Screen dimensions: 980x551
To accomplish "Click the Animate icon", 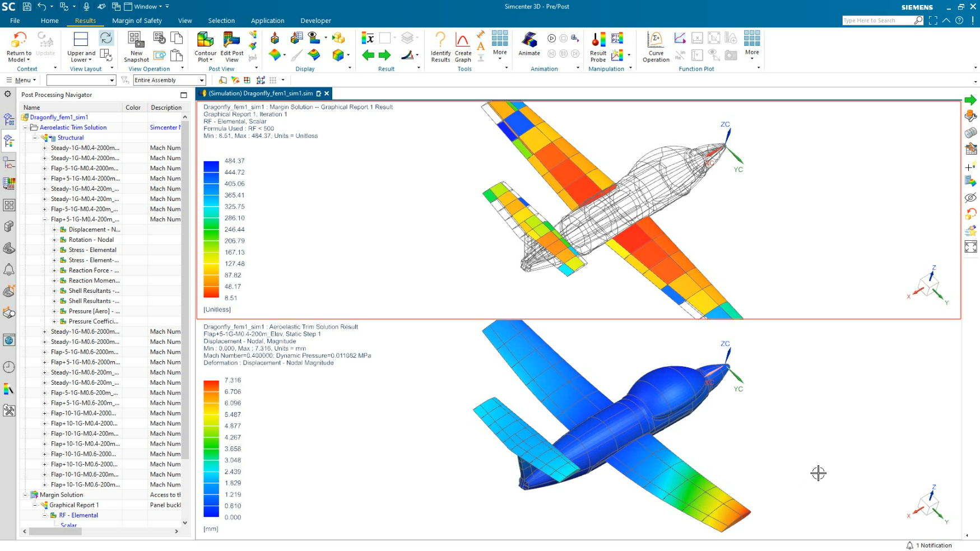I will pos(528,44).
